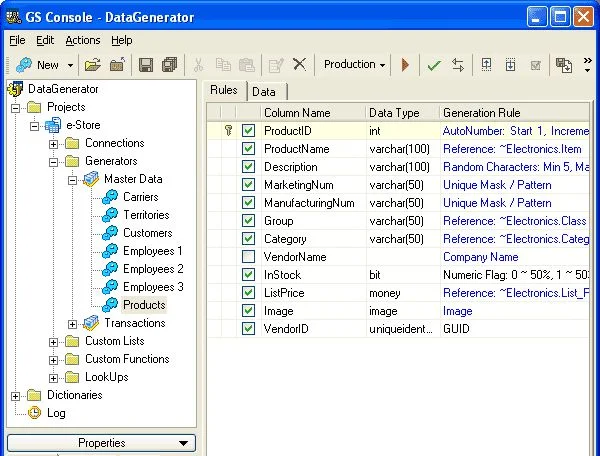The width and height of the screenshot is (600, 456).
Task: Click the Column Name header
Action: [x=313, y=113]
